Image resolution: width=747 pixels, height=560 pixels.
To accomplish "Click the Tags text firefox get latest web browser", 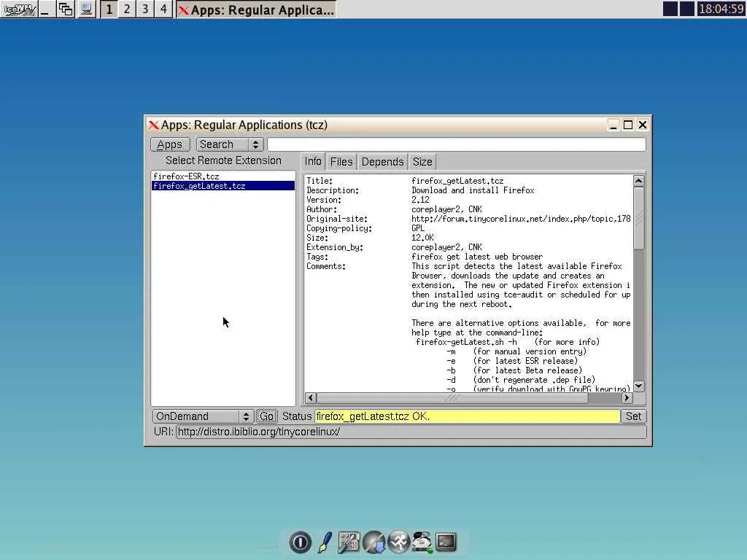I will pos(477,257).
